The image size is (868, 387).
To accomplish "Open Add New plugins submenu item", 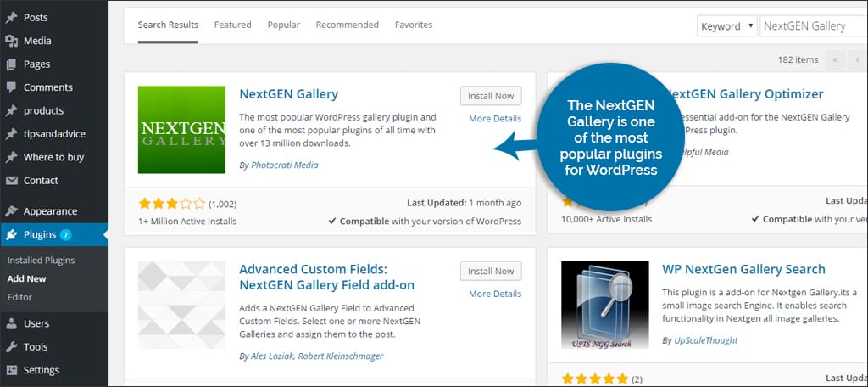I will click(x=26, y=279).
